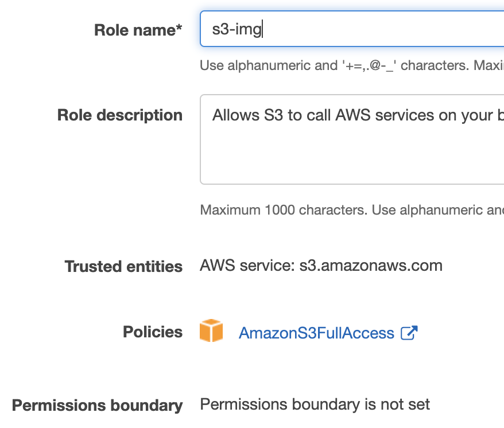Click the 'Role name*' label
The image size is (504, 428).
[x=138, y=30]
